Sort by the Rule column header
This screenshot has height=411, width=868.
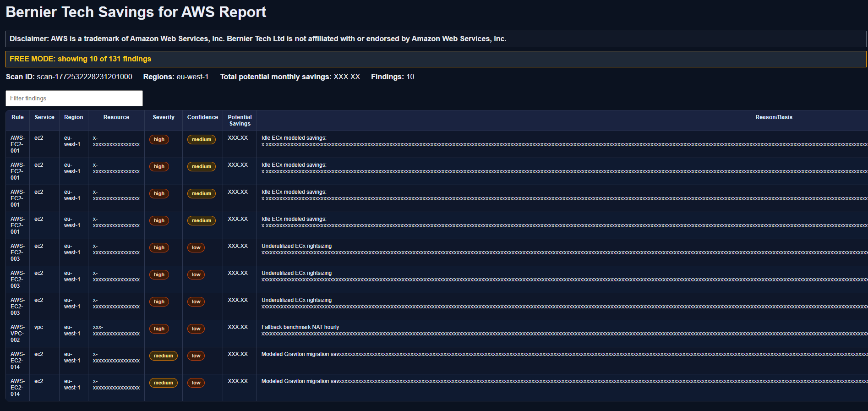tap(18, 117)
